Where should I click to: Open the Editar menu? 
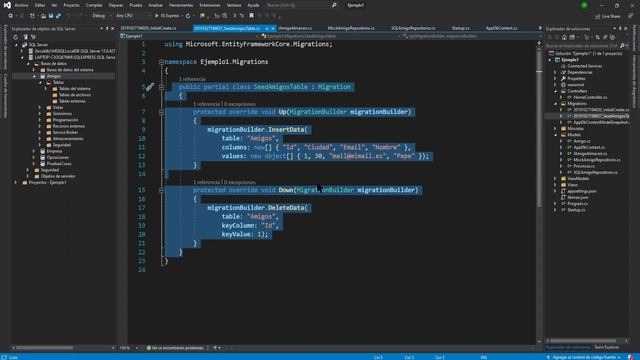(40, 5)
